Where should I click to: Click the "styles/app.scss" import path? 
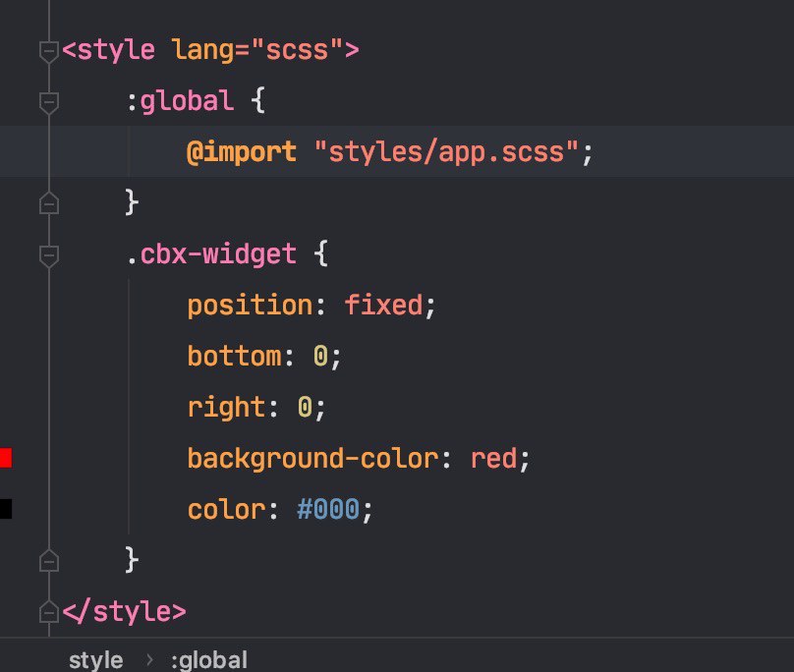(x=446, y=151)
